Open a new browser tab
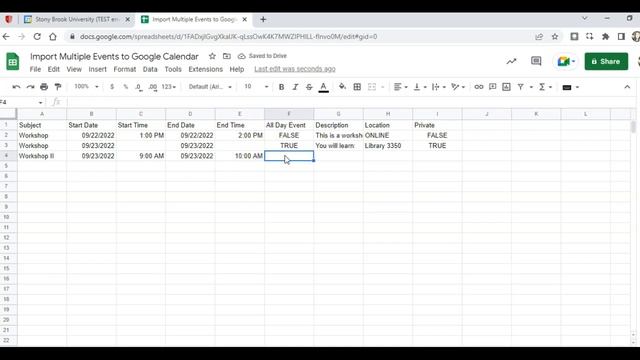640x360 pixels. click(x=263, y=19)
